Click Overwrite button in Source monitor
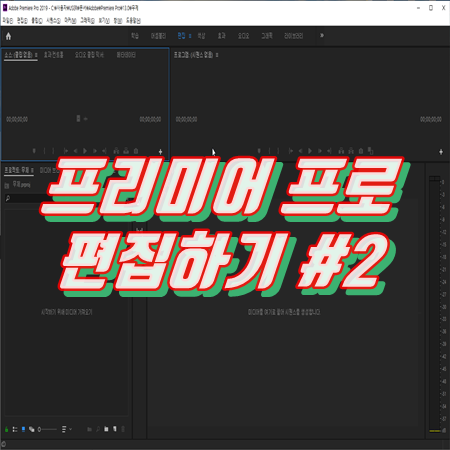 [126, 151]
